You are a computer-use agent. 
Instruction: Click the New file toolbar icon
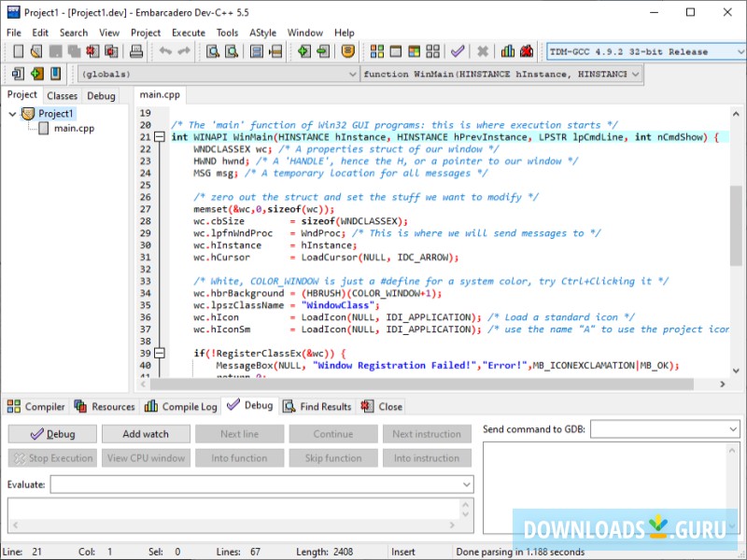point(17,51)
